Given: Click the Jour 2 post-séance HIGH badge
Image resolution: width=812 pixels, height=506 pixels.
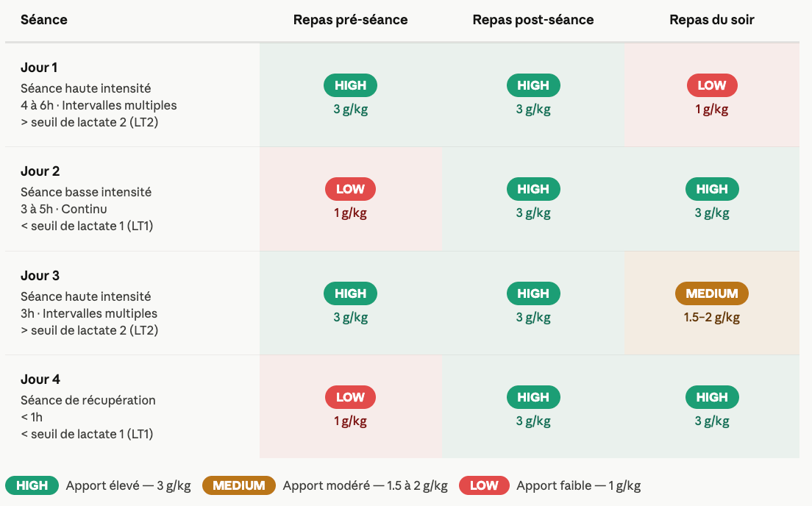Looking at the screenshot, I should (533, 189).
